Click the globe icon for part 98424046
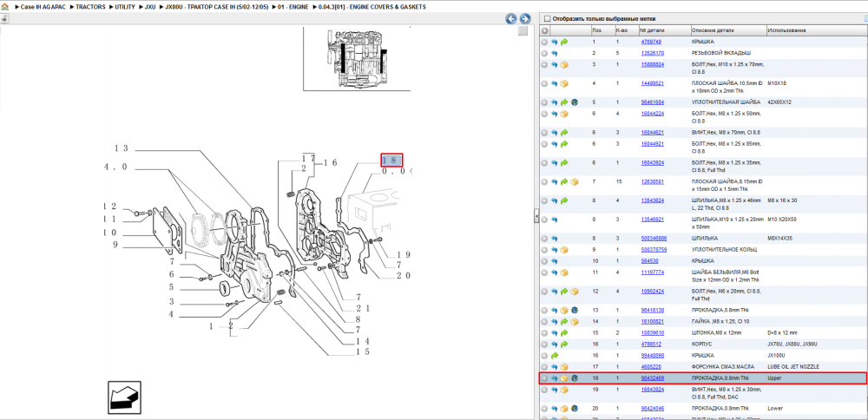This screenshot has height=420, width=868. (574, 409)
